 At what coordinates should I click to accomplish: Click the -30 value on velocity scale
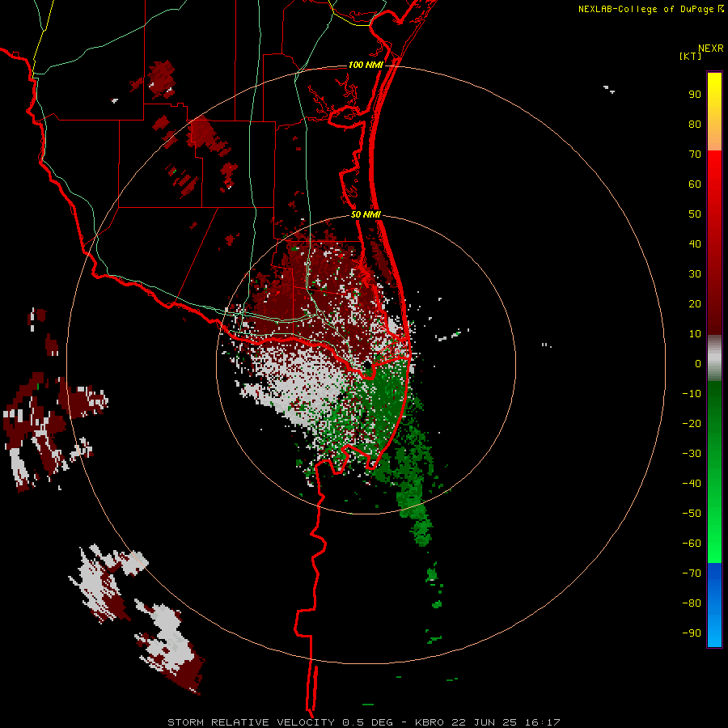(x=692, y=454)
